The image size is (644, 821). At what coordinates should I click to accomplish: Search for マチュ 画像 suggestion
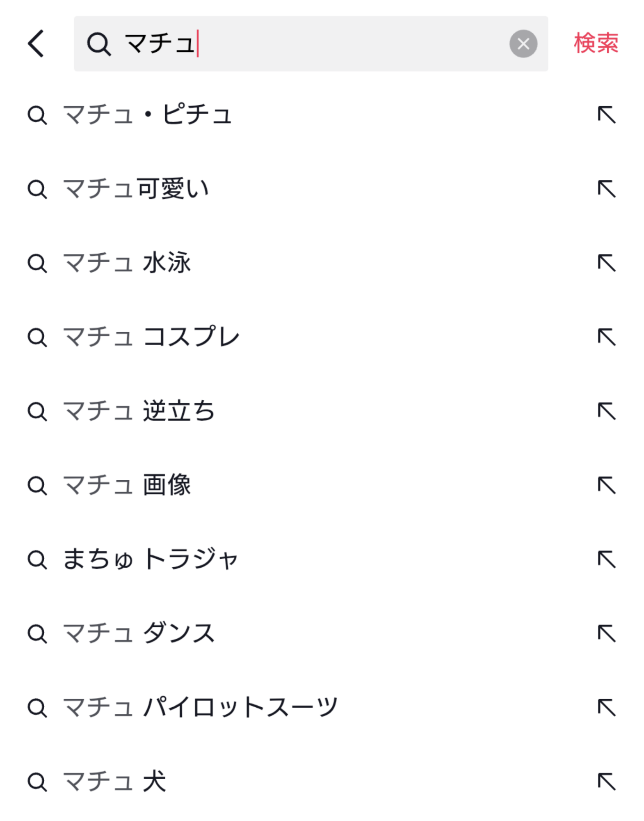click(x=127, y=485)
